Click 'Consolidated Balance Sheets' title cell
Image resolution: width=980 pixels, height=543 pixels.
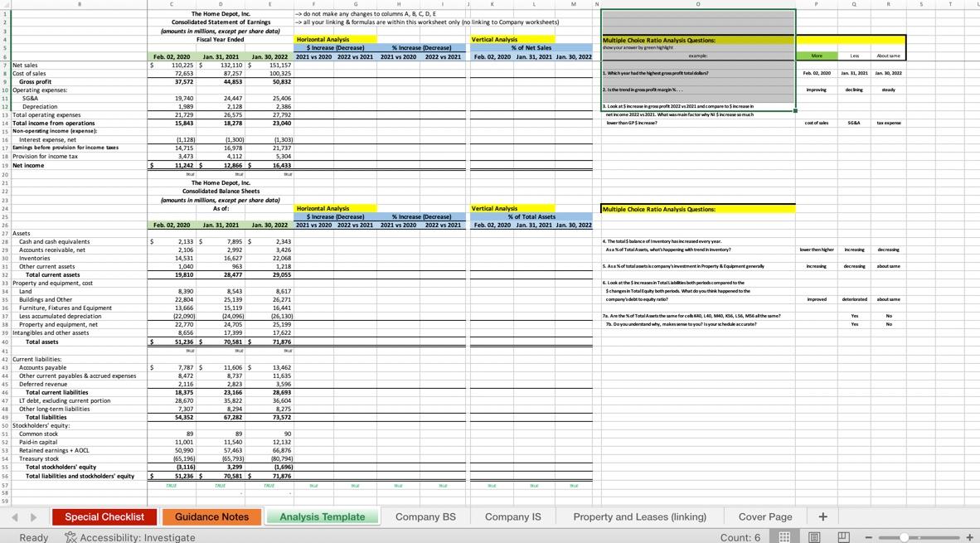[x=221, y=192]
